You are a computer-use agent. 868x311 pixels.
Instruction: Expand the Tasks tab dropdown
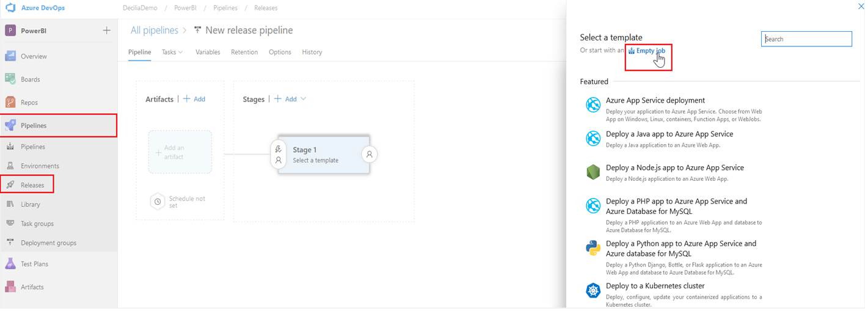[x=180, y=53]
